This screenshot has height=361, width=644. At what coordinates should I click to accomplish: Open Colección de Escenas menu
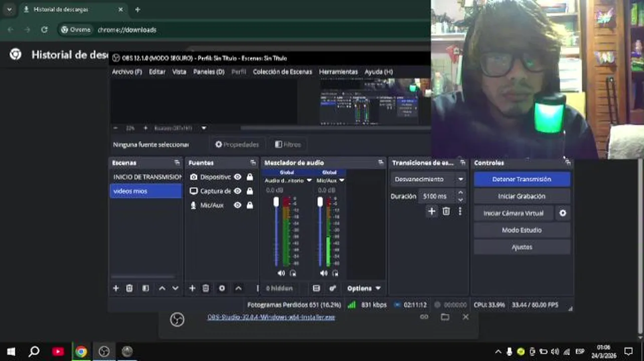coord(282,72)
